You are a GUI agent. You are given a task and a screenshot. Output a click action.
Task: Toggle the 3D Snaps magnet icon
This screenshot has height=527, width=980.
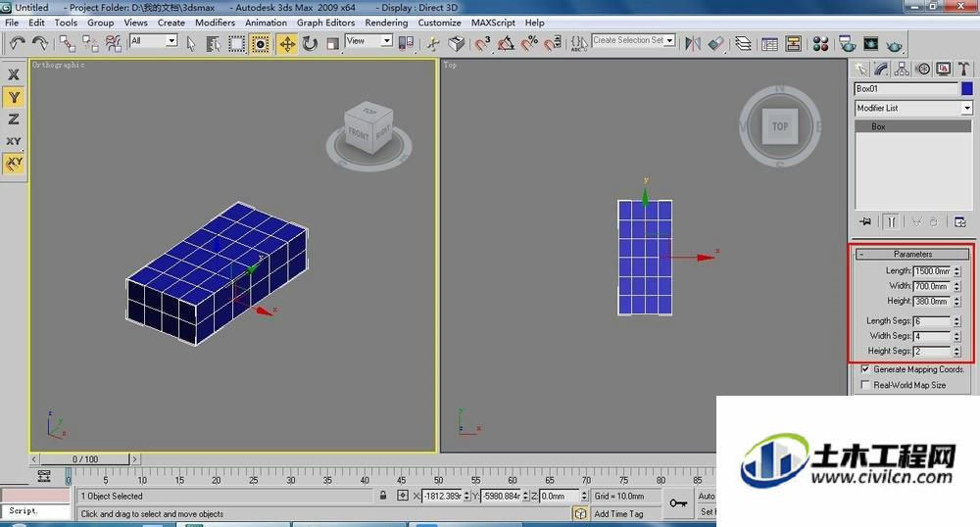coord(482,43)
